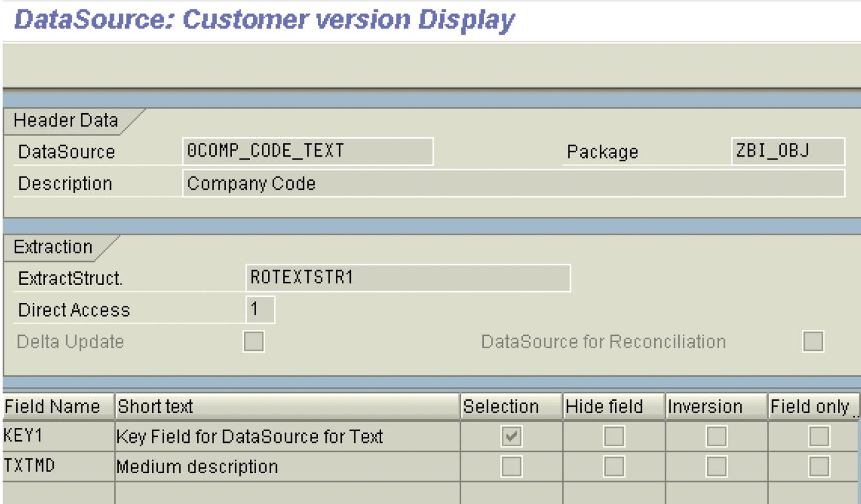Image resolution: width=861 pixels, height=504 pixels.
Task: Click the Package field showing ZBI_OBJ
Action: [785, 151]
